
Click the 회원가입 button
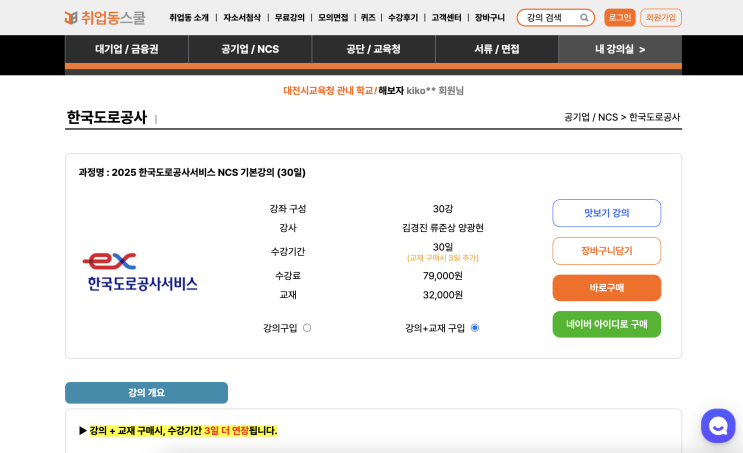pyautogui.click(x=661, y=18)
